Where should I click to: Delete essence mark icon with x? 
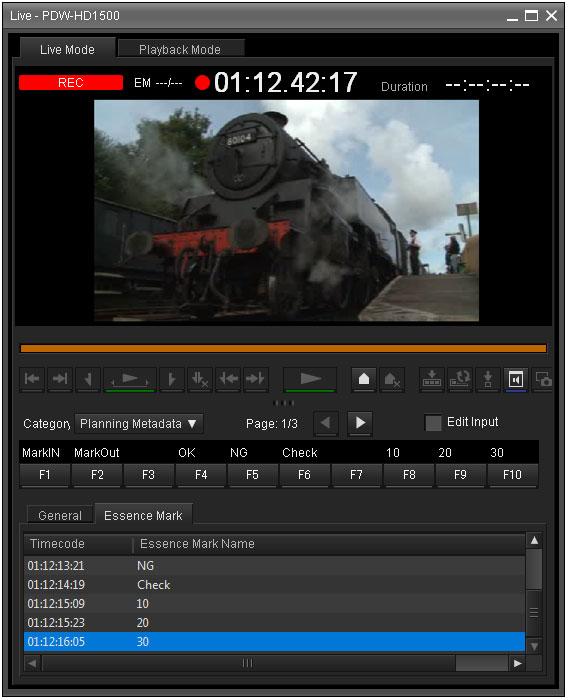click(392, 379)
